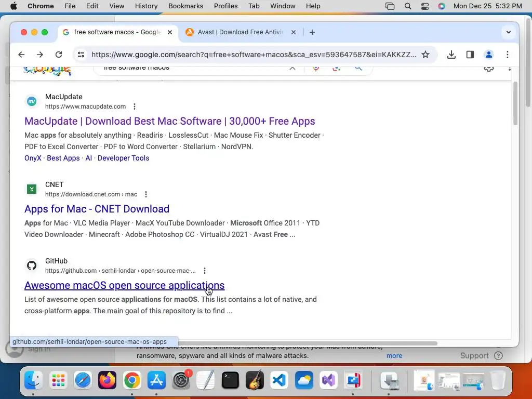This screenshot has width=532, height=399.
Task: Click the URL address bar
Action: 254,55
